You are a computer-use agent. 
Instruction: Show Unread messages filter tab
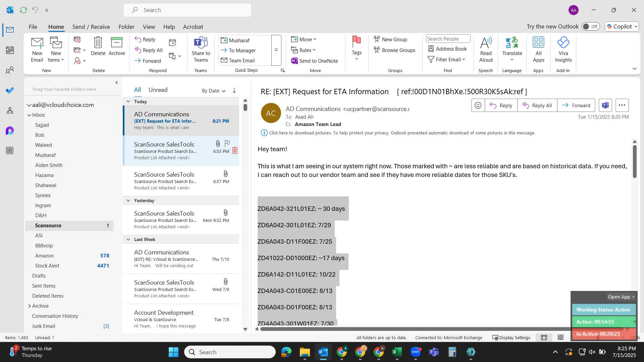point(158,90)
